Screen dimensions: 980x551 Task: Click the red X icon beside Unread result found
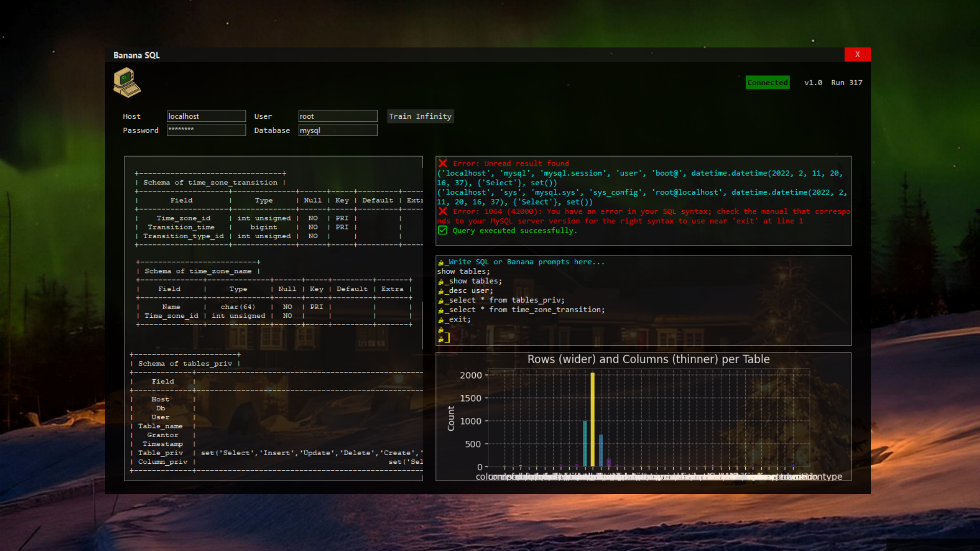[x=443, y=163]
